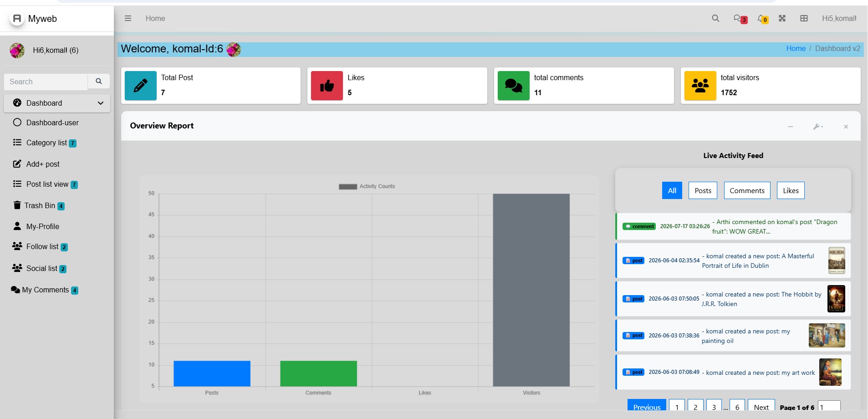The height and width of the screenshot is (419, 868).
Task: Open My Comments in sidebar
Action: (50, 290)
